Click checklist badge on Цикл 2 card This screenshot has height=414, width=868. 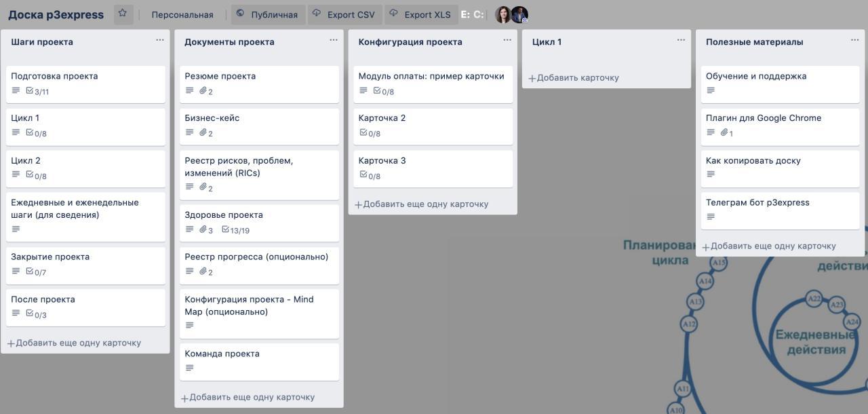pyautogui.click(x=37, y=176)
